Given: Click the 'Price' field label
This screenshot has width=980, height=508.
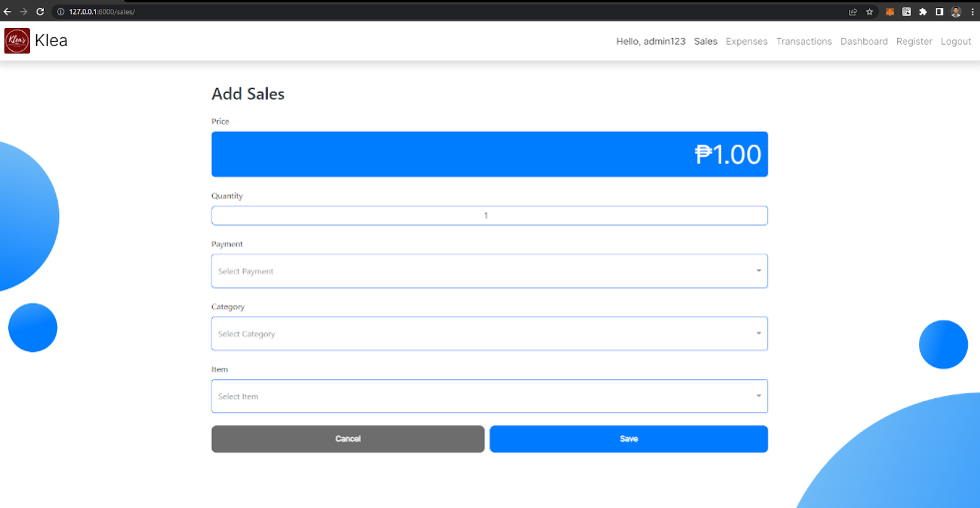Looking at the screenshot, I should pyautogui.click(x=220, y=121).
